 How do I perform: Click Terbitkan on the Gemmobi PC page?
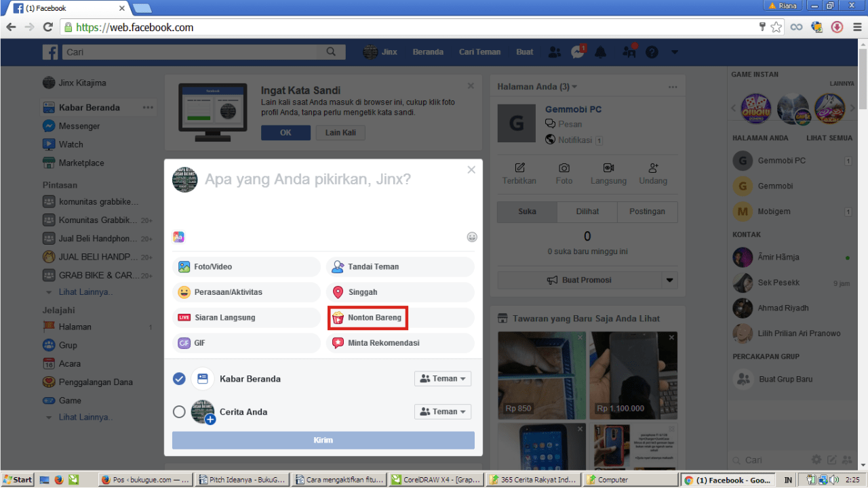pyautogui.click(x=519, y=174)
